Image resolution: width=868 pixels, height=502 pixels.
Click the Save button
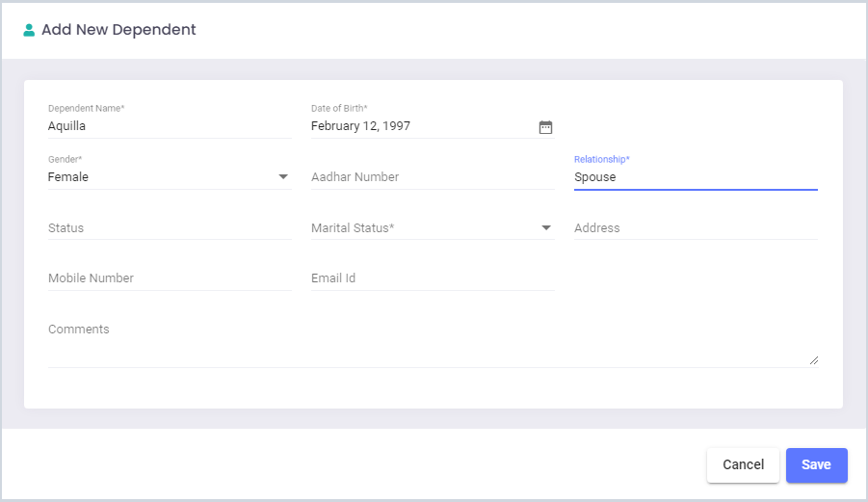tap(817, 465)
